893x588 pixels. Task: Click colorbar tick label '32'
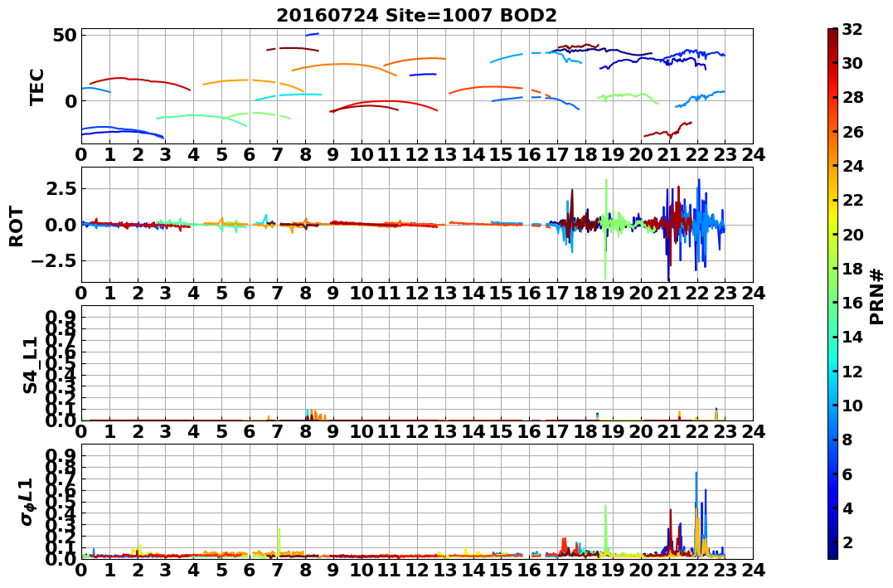(852, 29)
